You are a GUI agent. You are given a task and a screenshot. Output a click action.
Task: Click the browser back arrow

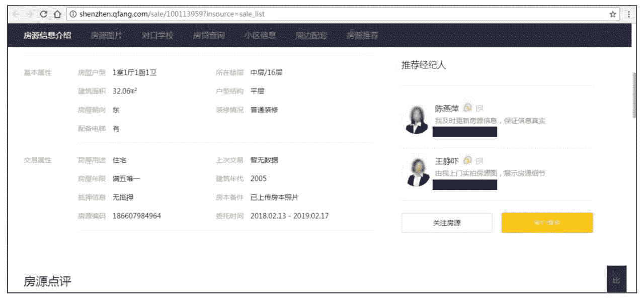(16, 14)
